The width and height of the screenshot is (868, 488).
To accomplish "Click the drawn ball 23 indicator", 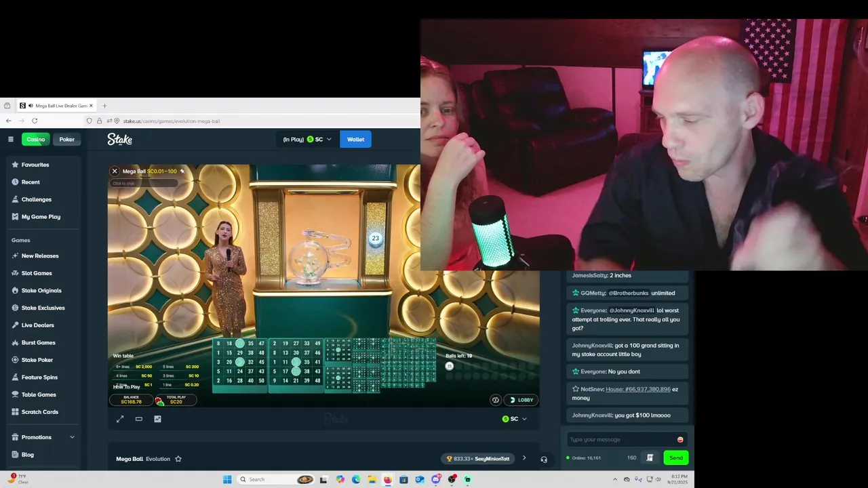I will [375, 238].
